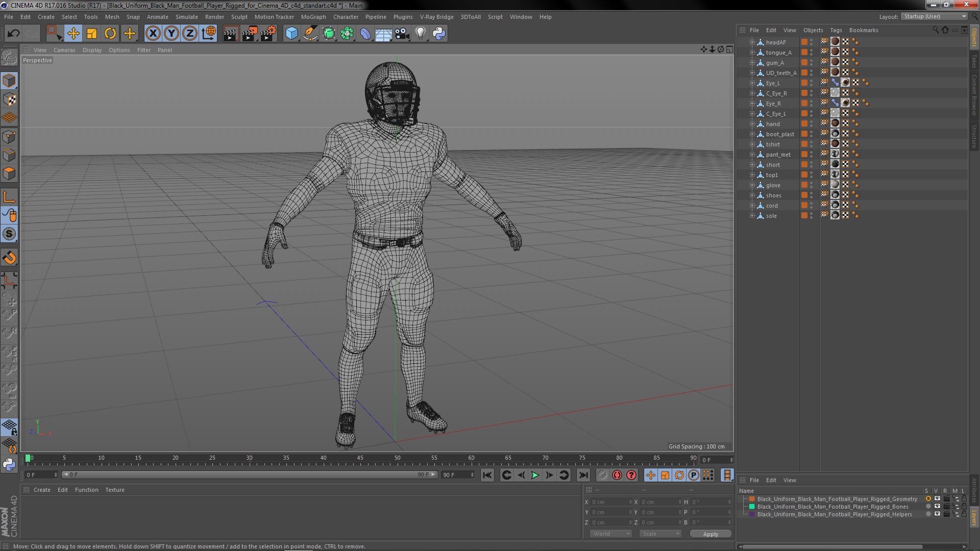Open the Character menu
The image size is (980, 551).
click(346, 17)
